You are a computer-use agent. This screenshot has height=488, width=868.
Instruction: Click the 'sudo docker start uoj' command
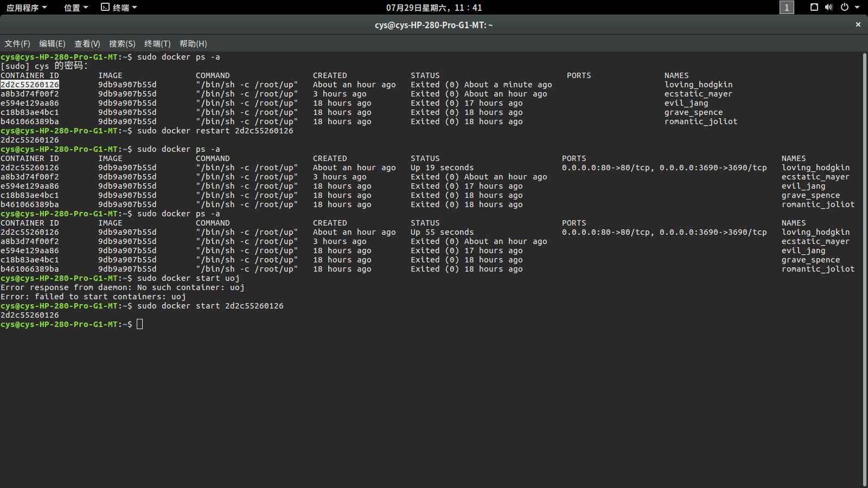pos(188,278)
